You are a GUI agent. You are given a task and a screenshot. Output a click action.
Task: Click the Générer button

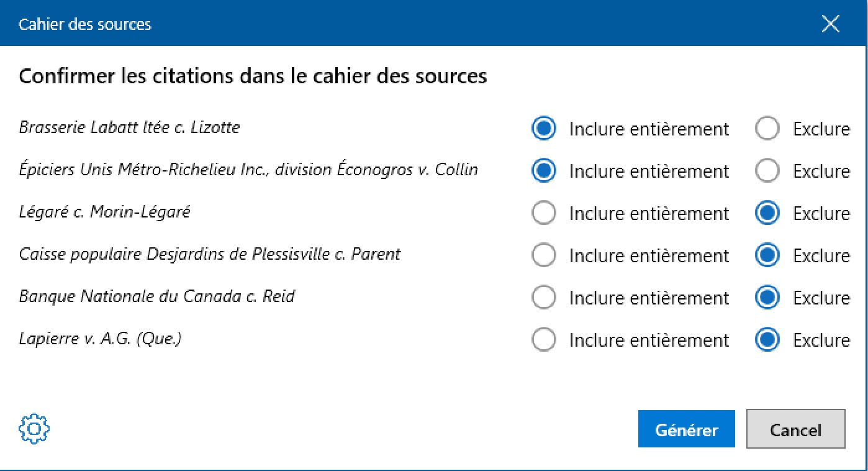coord(686,429)
